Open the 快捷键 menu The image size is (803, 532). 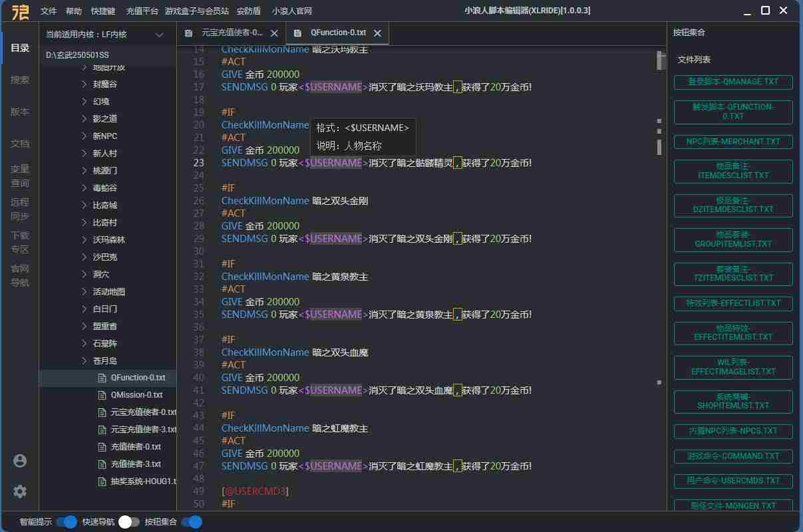pyautogui.click(x=103, y=11)
